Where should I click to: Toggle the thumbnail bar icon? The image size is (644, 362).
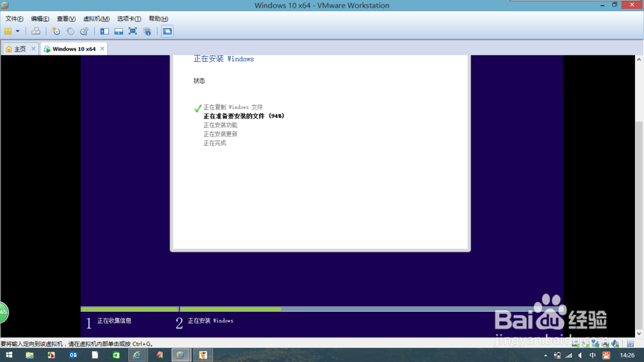pos(118,31)
